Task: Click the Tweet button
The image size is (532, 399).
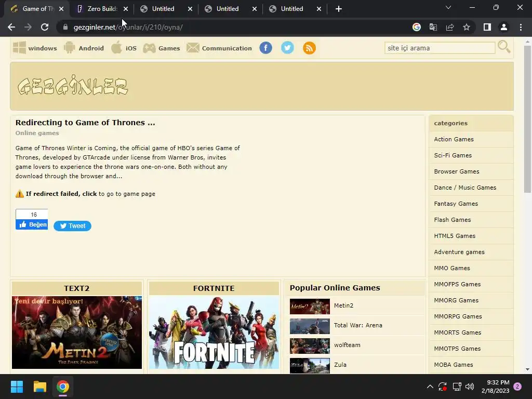Action: 72,226
